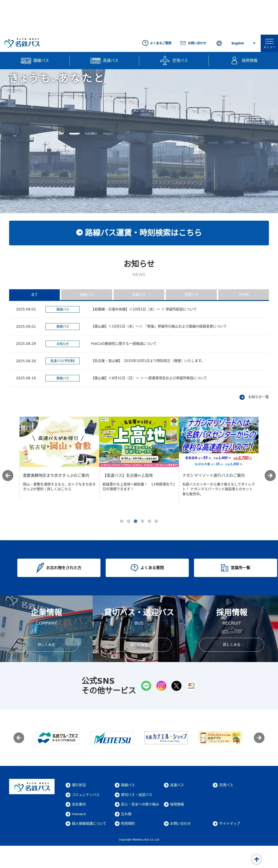Open the hamburger メニュー button
Viewport: 278px width, 868px height.
[x=269, y=43]
